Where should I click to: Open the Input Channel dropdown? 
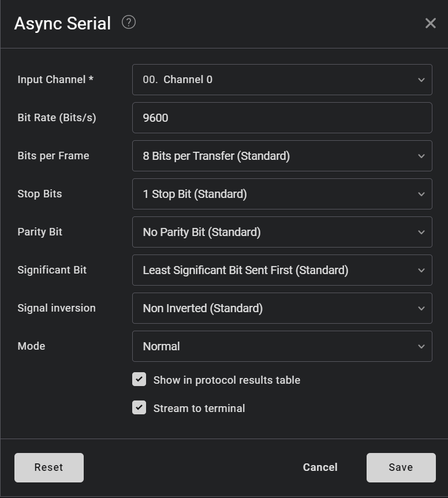click(x=282, y=80)
